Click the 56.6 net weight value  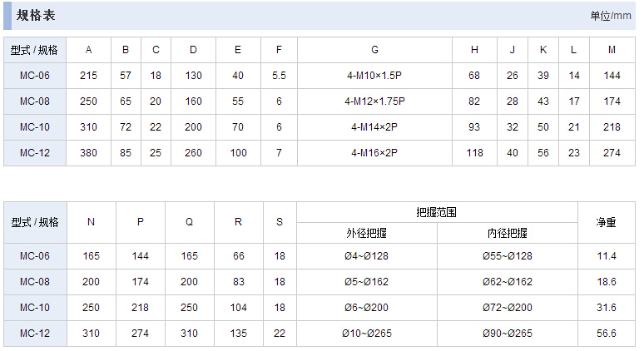(607, 334)
